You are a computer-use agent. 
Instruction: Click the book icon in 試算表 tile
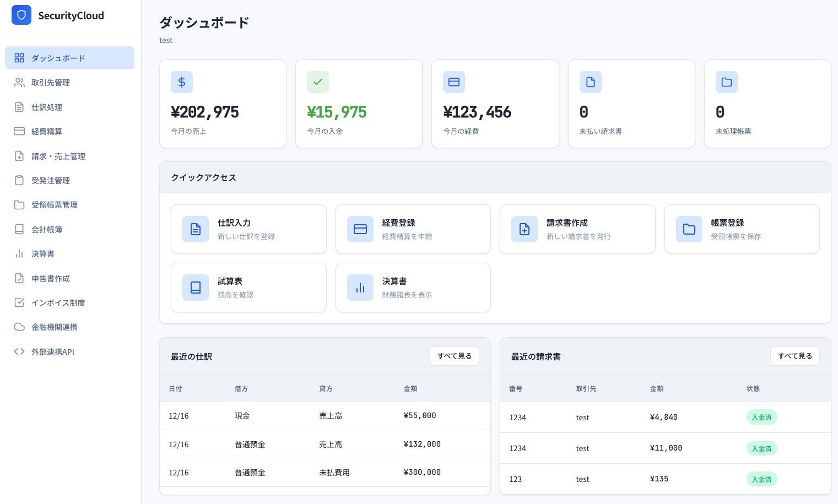[196, 288]
